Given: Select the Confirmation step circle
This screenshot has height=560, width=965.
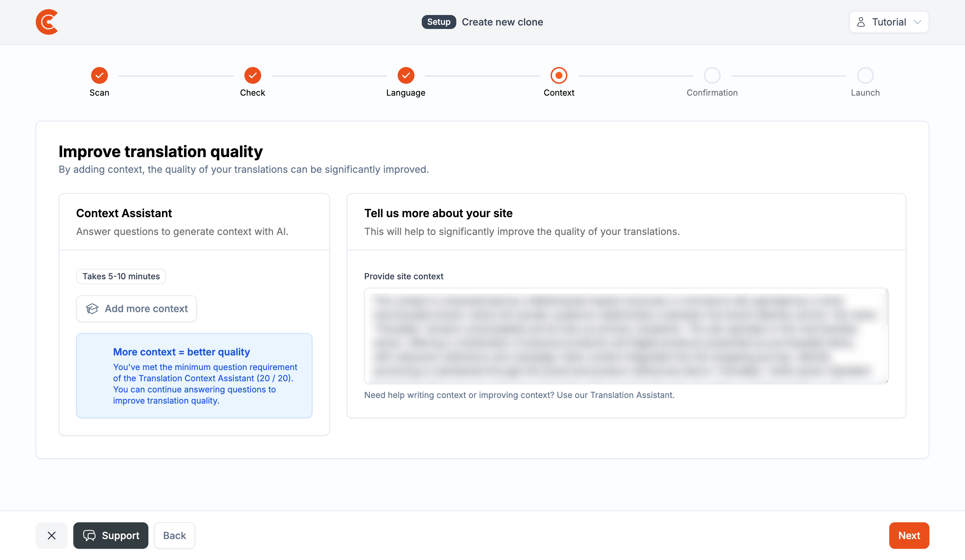Looking at the screenshot, I should 712,75.
